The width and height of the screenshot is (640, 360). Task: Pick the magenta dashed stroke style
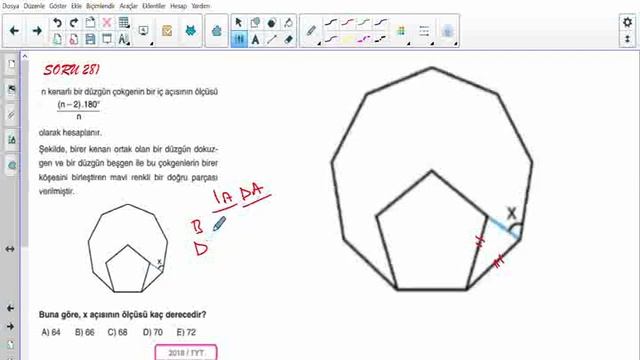(x=364, y=39)
